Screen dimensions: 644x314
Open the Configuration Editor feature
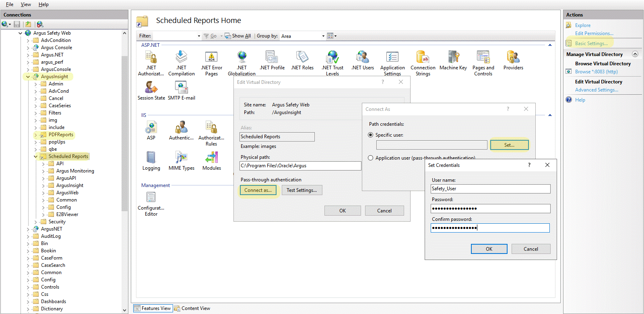pyautogui.click(x=151, y=204)
